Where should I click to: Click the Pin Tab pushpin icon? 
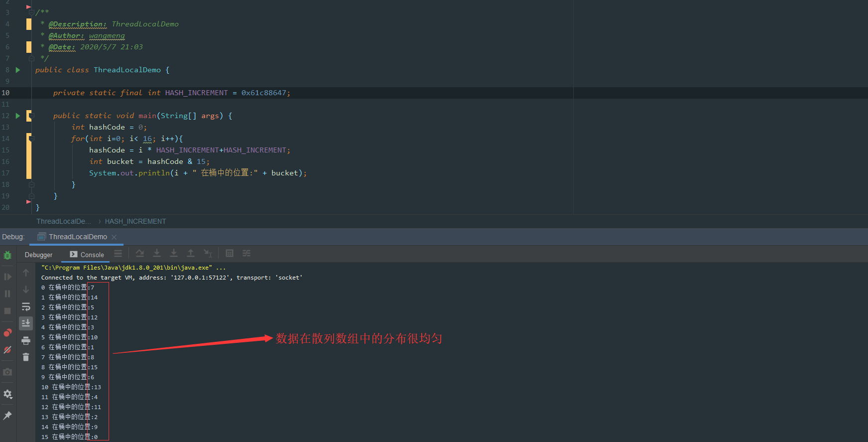click(7, 416)
